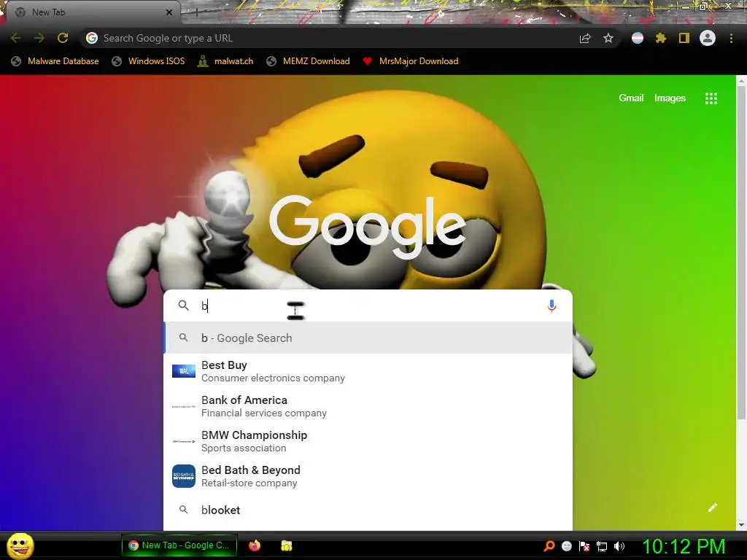This screenshot has width=747, height=560.
Task: Open the Windows ISOS bookmark
Action: coord(148,61)
